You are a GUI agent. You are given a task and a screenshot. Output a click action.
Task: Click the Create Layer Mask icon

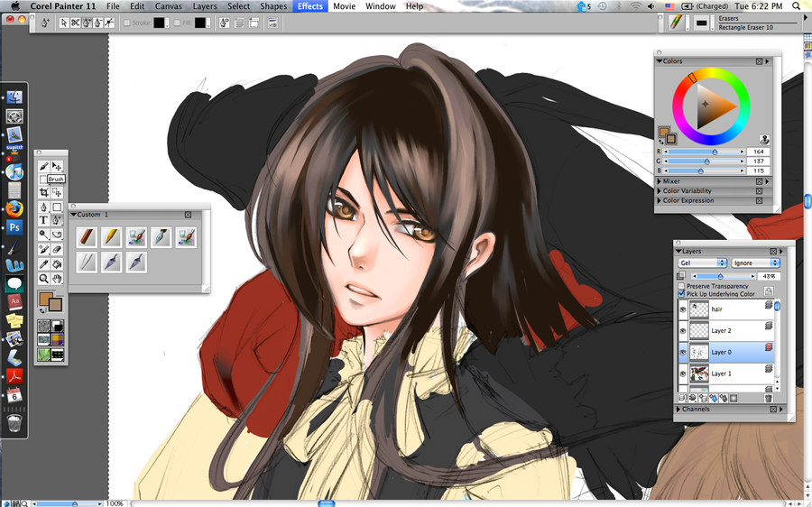point(734,398)
